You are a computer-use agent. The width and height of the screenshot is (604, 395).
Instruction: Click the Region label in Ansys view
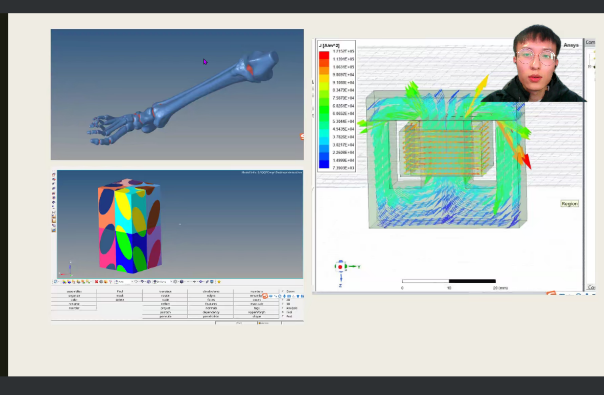[x=569, y=203]
